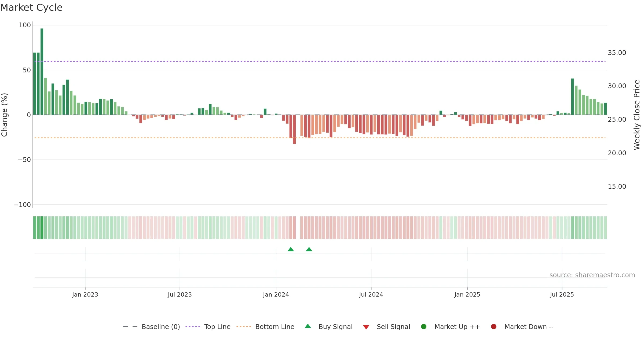Click the tallest green bar near 100%
This screenshot has height=362, width=644.
42,72
